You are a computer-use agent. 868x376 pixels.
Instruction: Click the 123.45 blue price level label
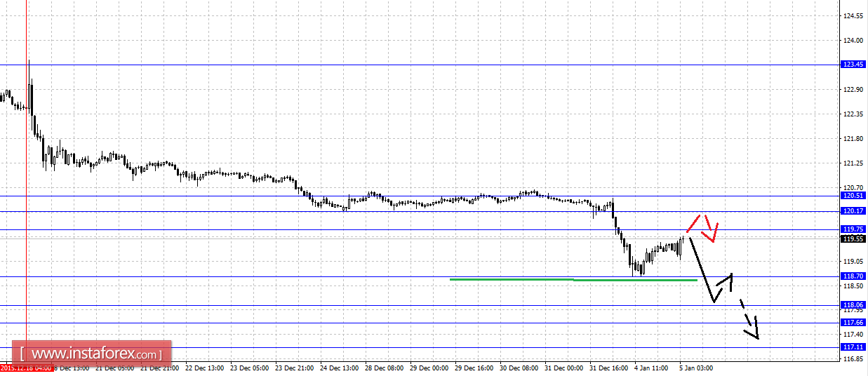[x=853, y=65]
